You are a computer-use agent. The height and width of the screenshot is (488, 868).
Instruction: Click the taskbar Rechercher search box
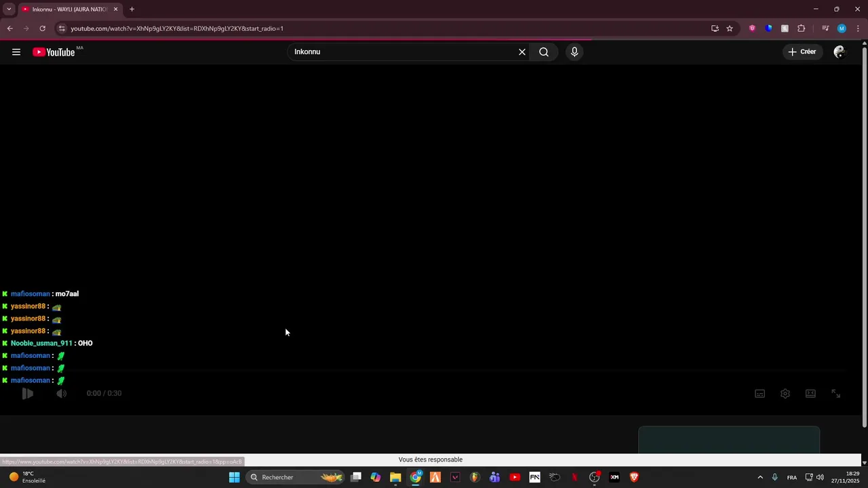pyautogui.click(x=295, y=477)
